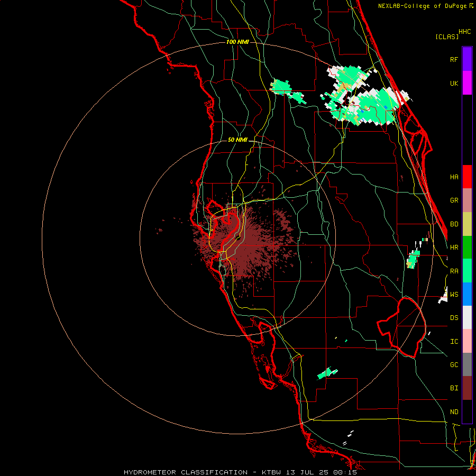Click the GC gray legend swatch
Image resolution: width=476 pixels, height=476 pixels.
tap(467, 364)
